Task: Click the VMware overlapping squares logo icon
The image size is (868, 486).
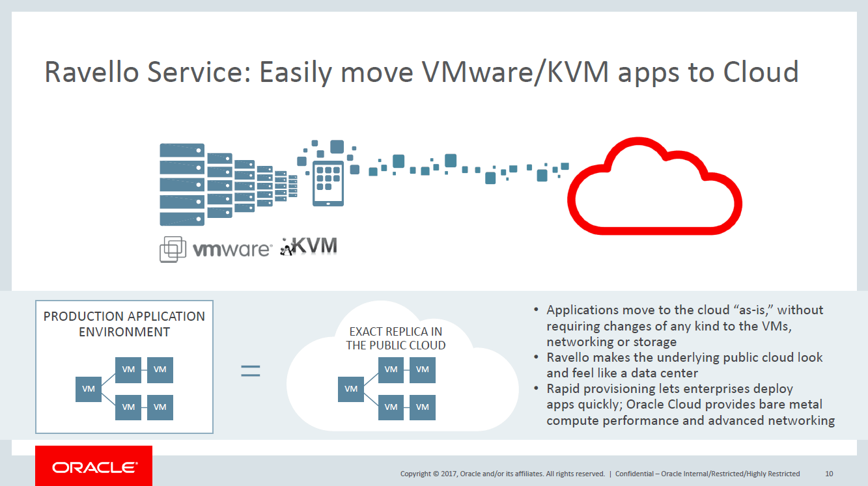Action: point(173,249)
